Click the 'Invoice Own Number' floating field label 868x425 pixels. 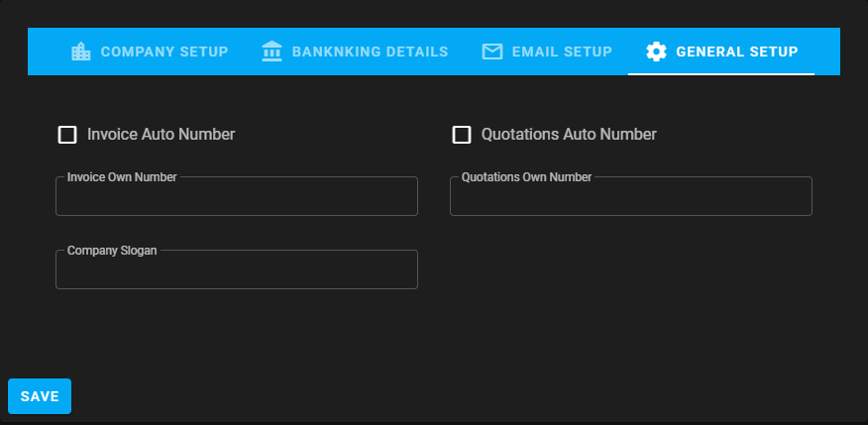(x=122, y=177)
